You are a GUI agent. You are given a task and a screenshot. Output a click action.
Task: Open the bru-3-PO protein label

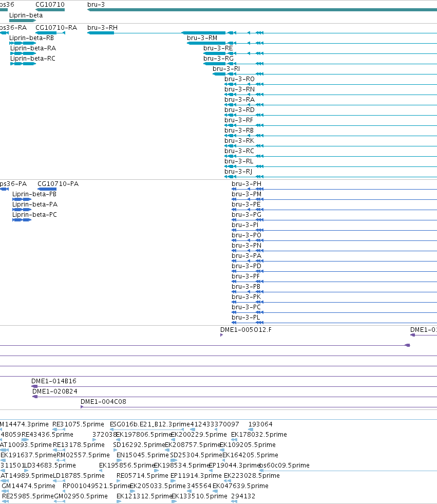click(x=246, y=235)
